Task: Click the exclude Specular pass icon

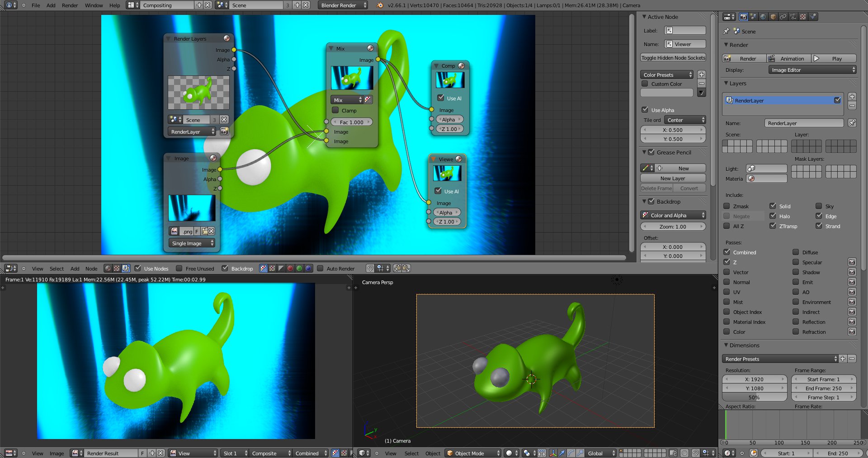Action: (x=852, y=262)
